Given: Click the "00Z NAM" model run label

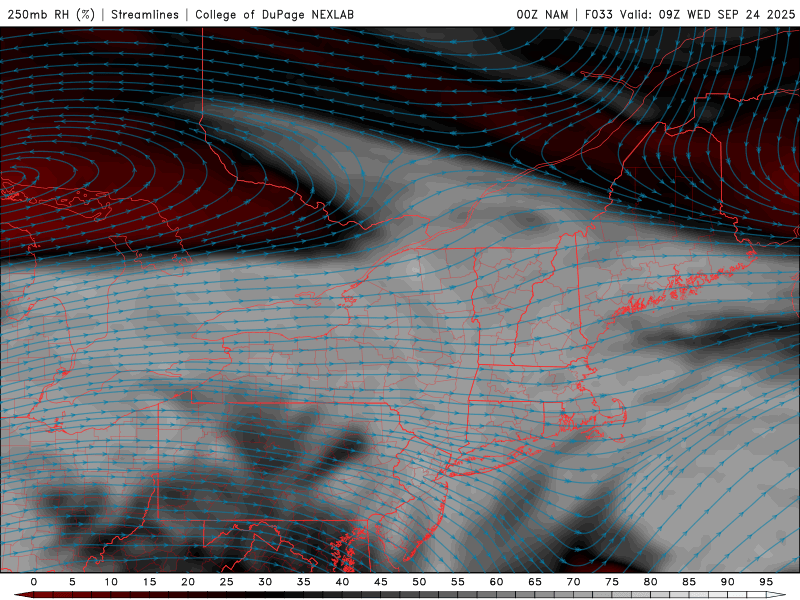Looking at the screenshot, I should click(542, 15).
